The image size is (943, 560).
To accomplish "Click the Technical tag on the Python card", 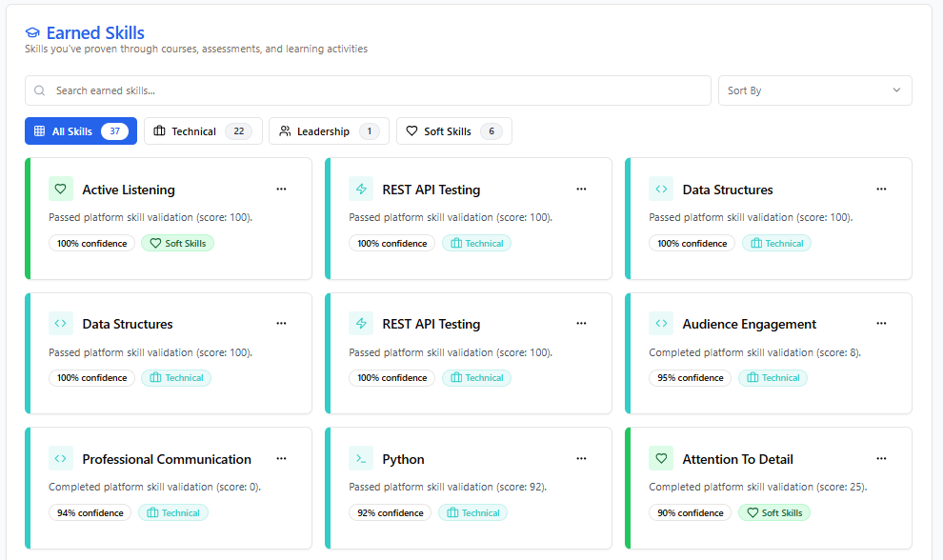I will point(473,513).
